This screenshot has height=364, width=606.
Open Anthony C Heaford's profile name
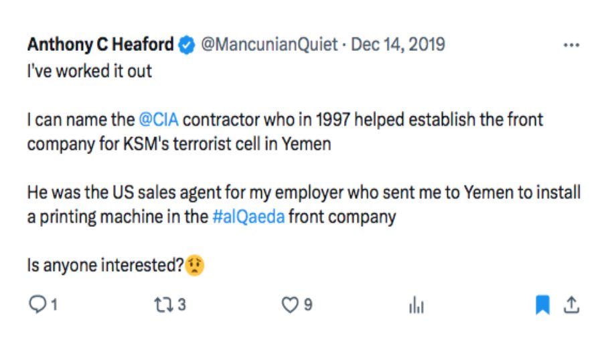(101, 45)
